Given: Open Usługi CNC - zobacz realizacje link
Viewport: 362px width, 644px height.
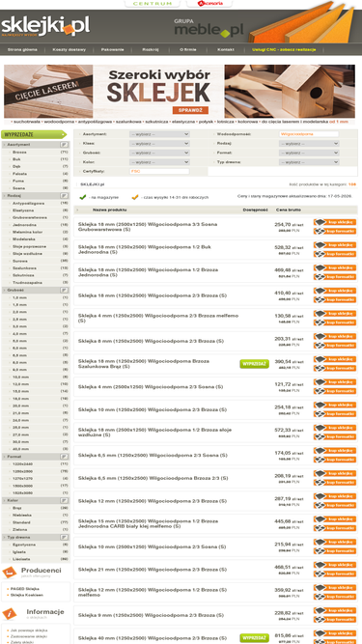Looking at the screenshot, I should [284, 49].
